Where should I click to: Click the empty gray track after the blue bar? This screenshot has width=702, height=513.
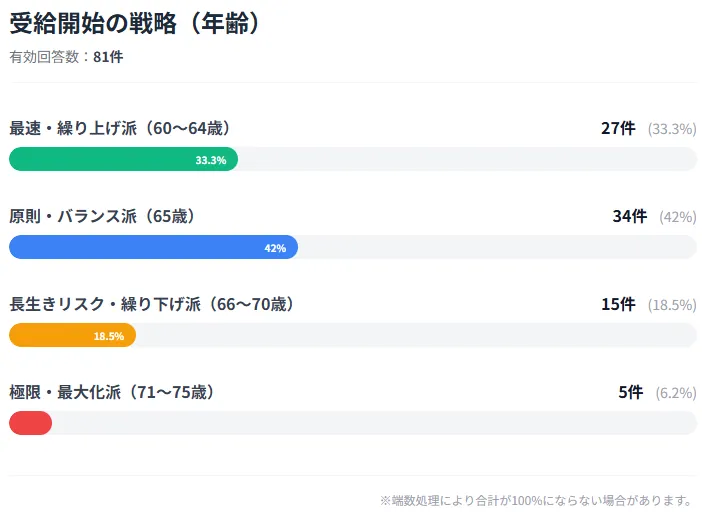[x=497, y=248]
